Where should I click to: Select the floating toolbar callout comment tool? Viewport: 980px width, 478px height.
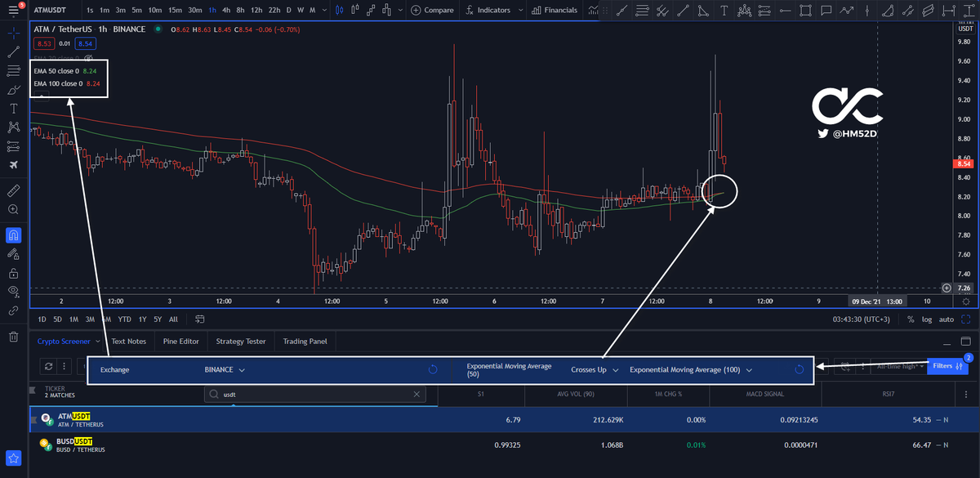pos(826,11)
